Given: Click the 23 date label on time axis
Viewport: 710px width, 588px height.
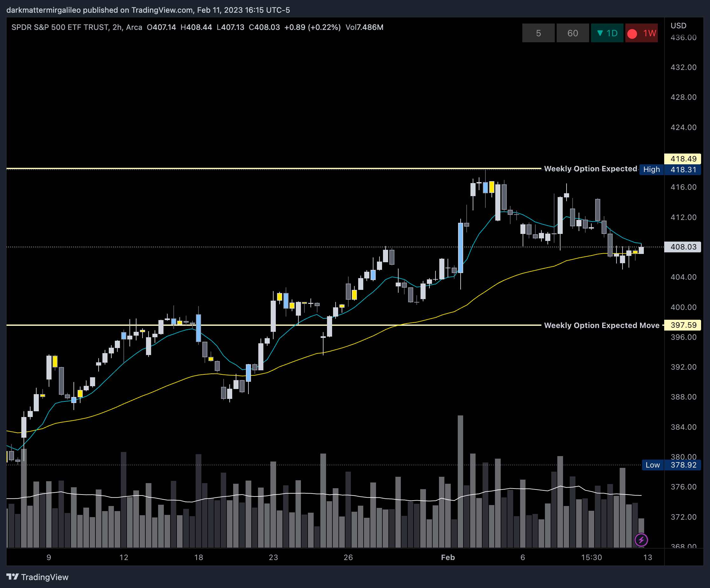Looking at the screenshot, I should click(274, 557).
